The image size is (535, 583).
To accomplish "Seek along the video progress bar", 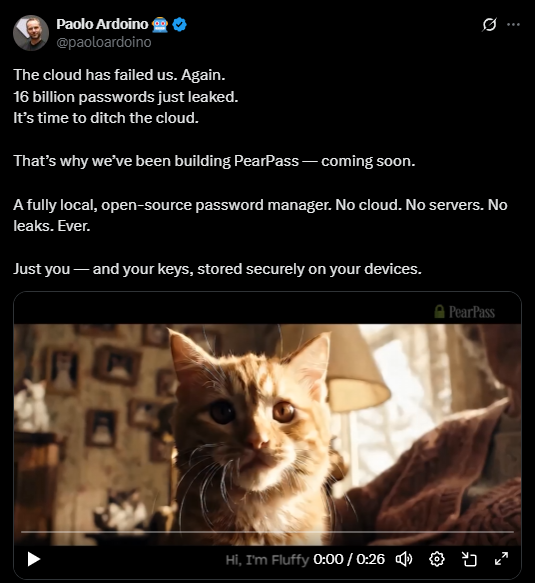I will tap(267, 532).
